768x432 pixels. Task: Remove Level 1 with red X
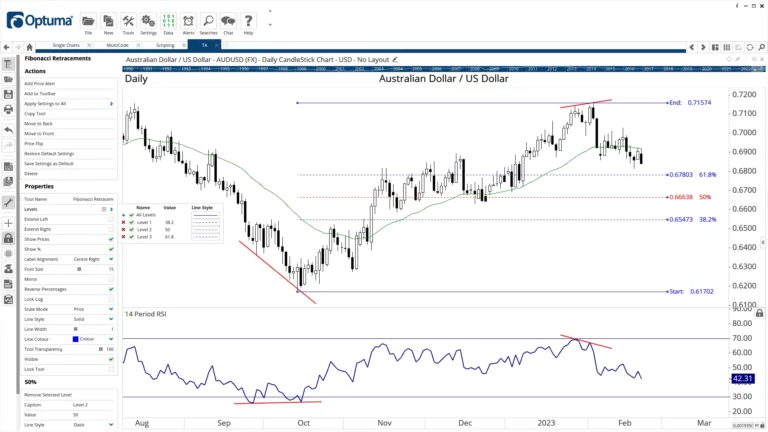pyautogui.click(x=123, y=222)
